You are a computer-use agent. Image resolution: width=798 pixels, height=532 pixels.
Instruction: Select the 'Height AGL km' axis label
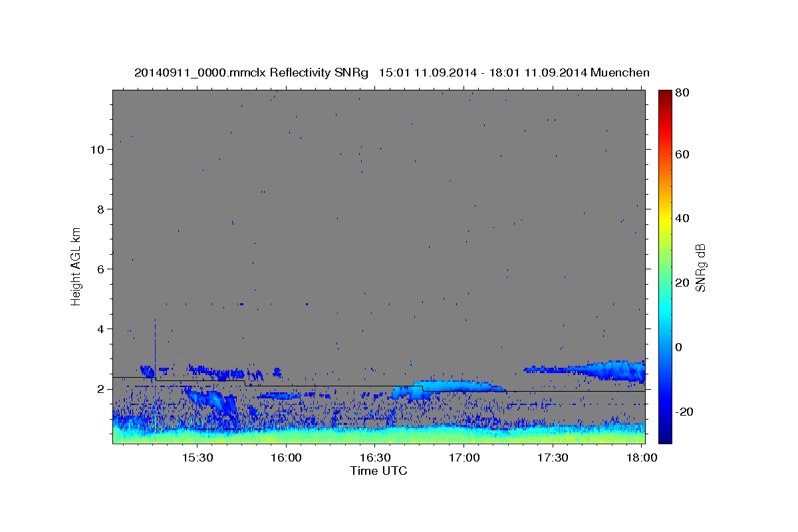click(x=76, y=265)
